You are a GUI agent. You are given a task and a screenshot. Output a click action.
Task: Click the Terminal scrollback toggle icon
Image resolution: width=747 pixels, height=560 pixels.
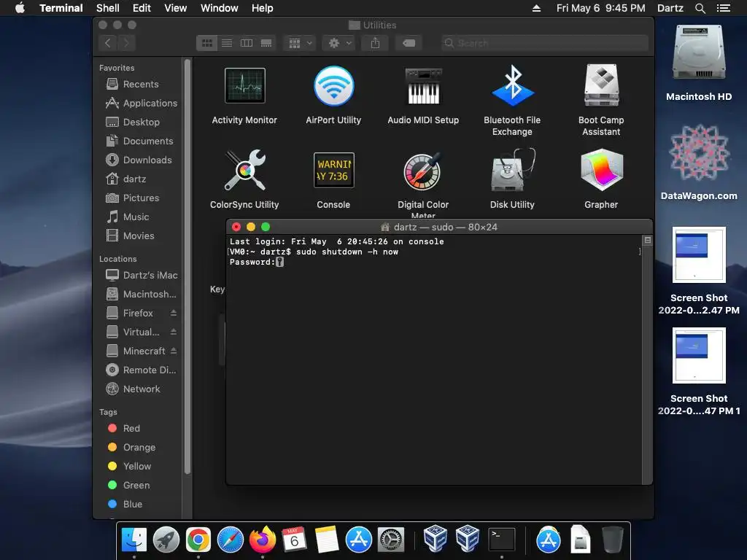[x=648, y=241]
